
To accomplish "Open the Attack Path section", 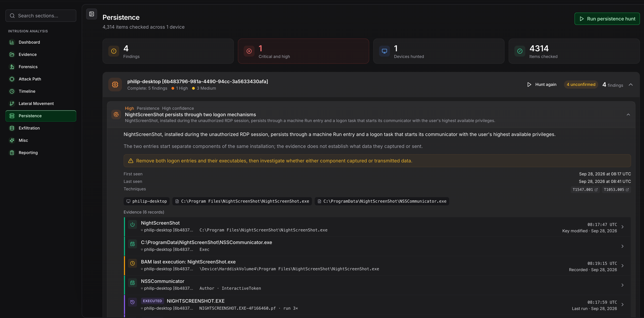I will (x=41, y=79).
